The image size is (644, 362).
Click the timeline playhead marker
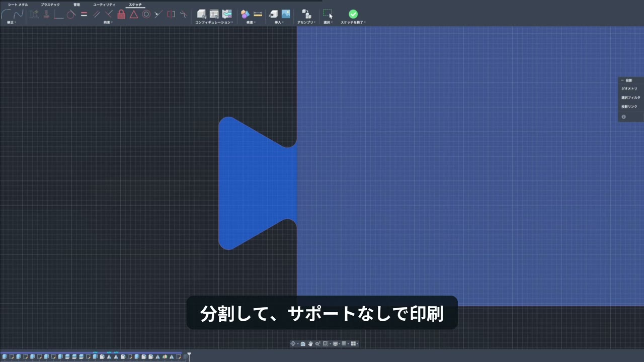189,356
